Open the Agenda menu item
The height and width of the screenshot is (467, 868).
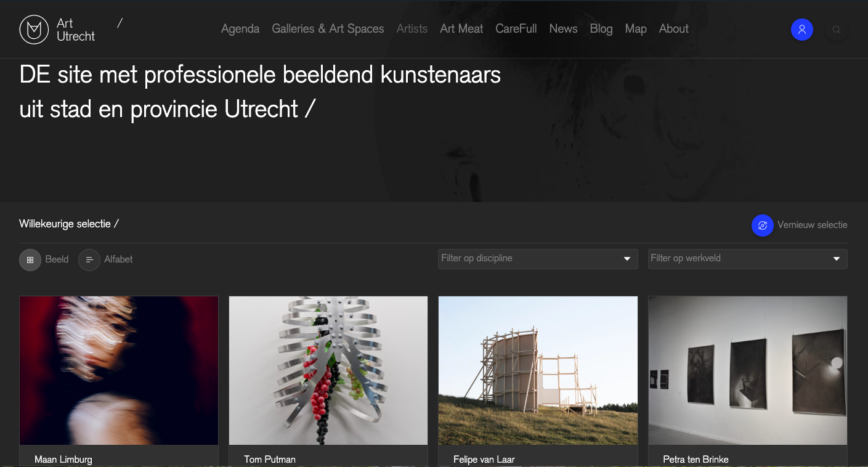[x=240, y=29]
